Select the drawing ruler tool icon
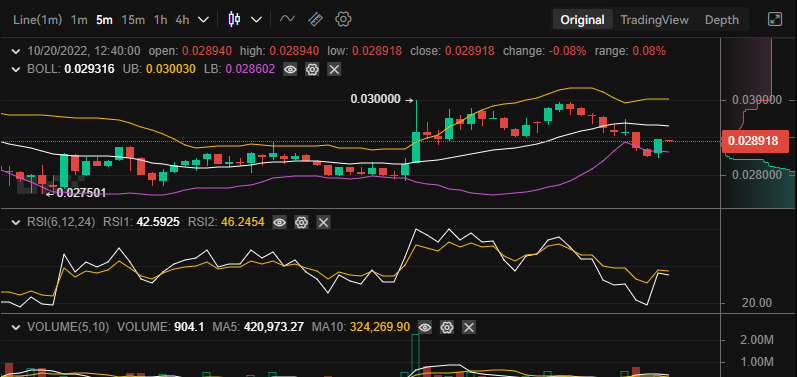This screenshot has width=797, height=377. (315, 19)
